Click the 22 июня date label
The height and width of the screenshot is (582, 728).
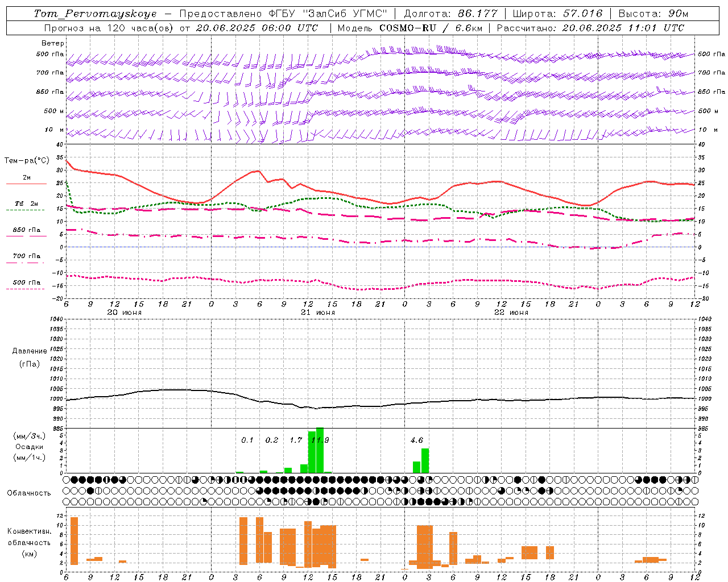tap(511, 312)
